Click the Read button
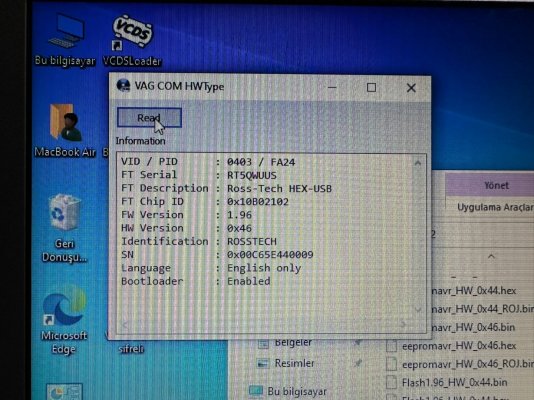Screen dimensions: 534x400 [149, 118]
